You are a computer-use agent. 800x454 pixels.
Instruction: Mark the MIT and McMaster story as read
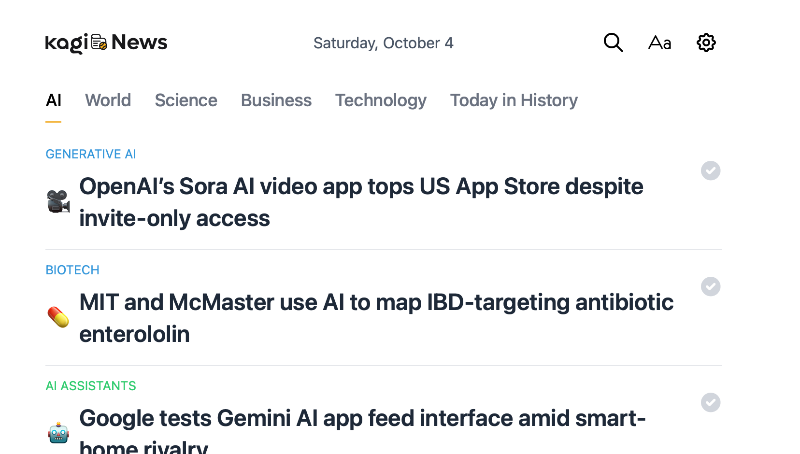click(x=710, y=287)
